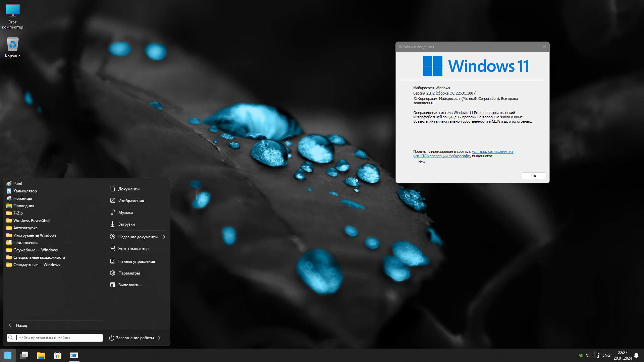
Task: Click the Windows Start button in taskbar
Action: point(8,355)
